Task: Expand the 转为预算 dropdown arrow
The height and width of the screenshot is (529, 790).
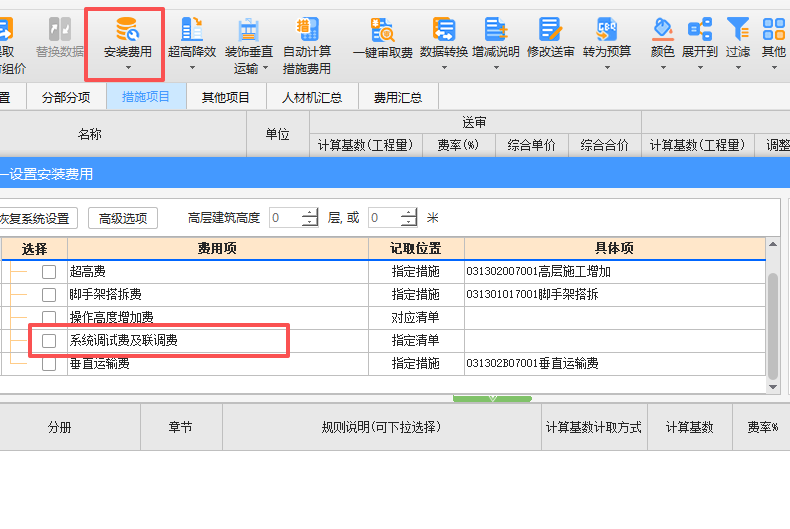Action: [x=607, y=68]
